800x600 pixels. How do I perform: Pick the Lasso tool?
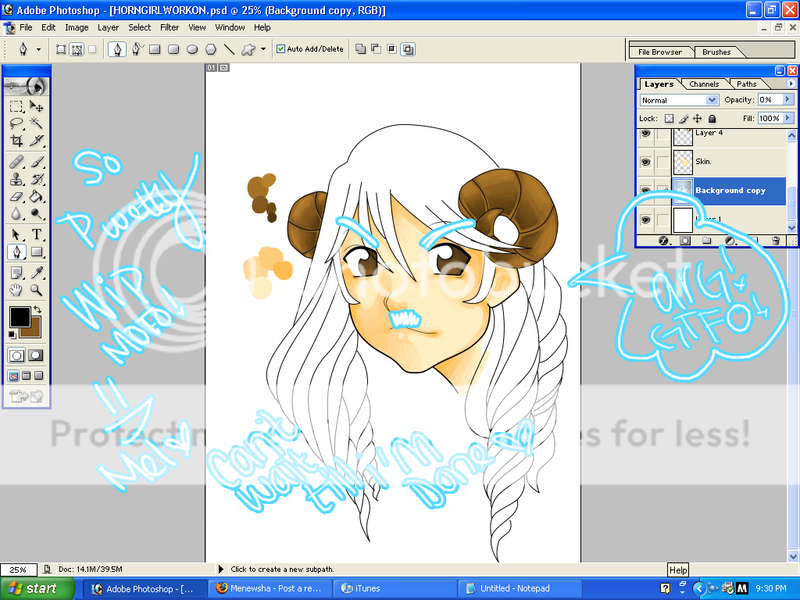point(17,124)
